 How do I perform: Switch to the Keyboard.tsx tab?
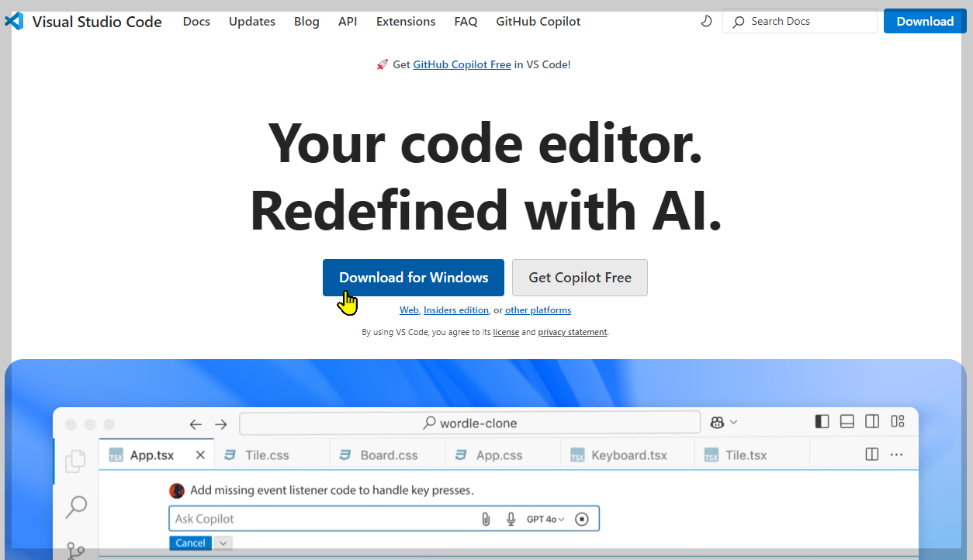coord(627,455)
